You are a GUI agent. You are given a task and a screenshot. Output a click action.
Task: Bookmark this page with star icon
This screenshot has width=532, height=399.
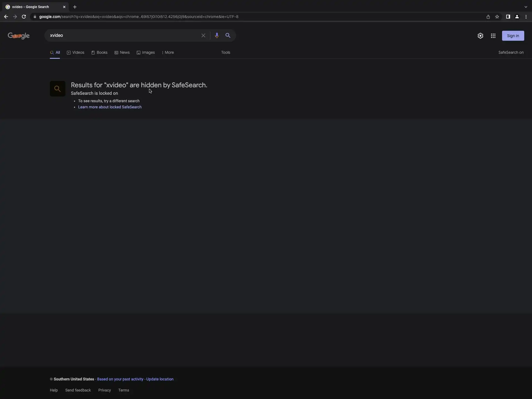click(497, 17)
